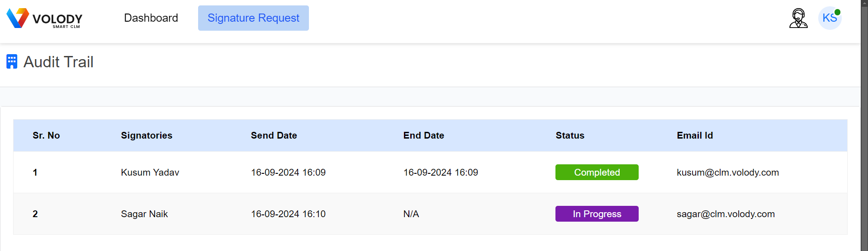This screenshot has width=868, height=251.
Task: Click the Audit Trail building icon
Action: click(12, 61)
